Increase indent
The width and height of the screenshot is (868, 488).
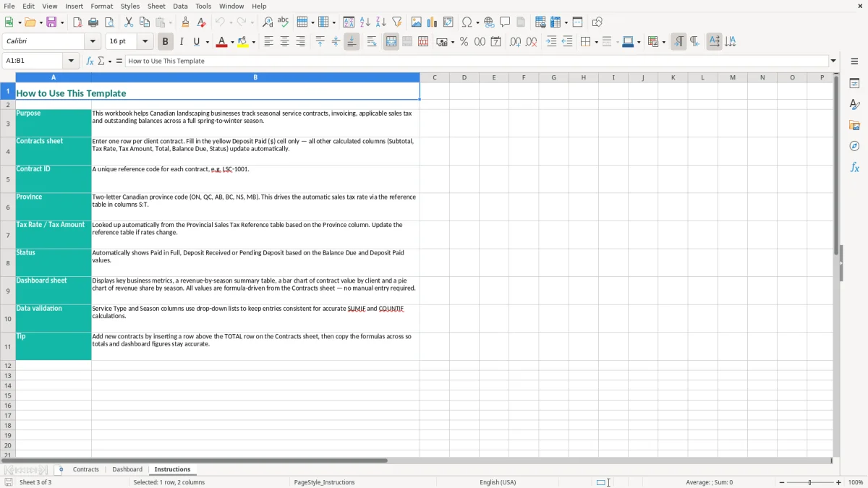[x=551, y=42]
